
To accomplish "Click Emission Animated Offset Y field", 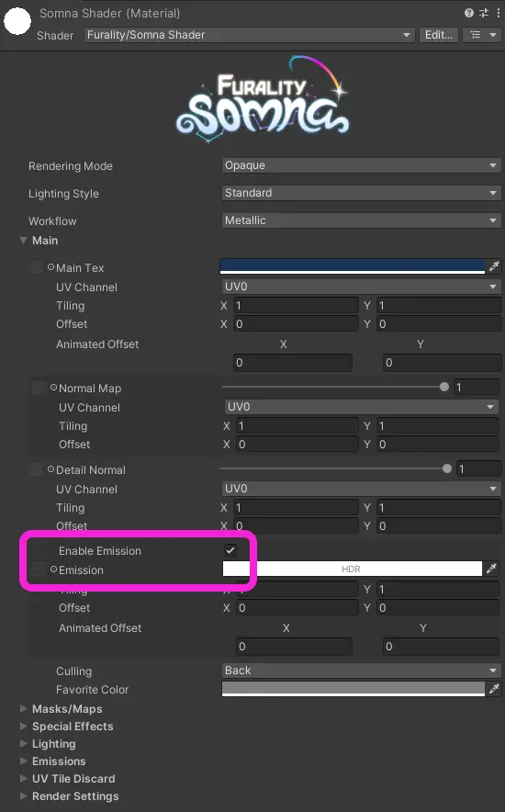I will point(441,647).
